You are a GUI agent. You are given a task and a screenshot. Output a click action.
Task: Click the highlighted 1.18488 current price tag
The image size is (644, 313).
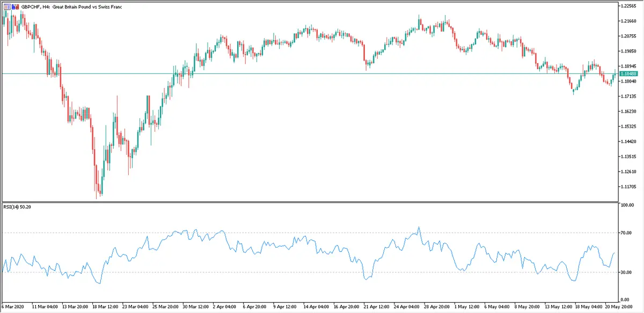click(628, 73)
